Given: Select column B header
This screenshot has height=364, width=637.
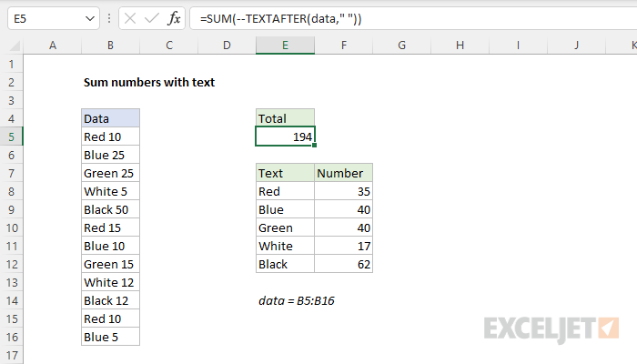Looking at the screenshot, I should pos(110,45).
